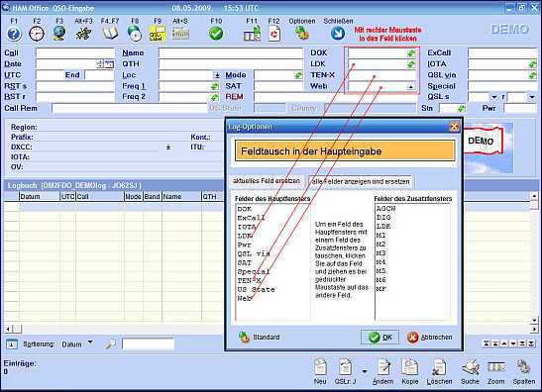Open the QSLr: J dropdown arrow
The image size is (542, 392).
365,371
